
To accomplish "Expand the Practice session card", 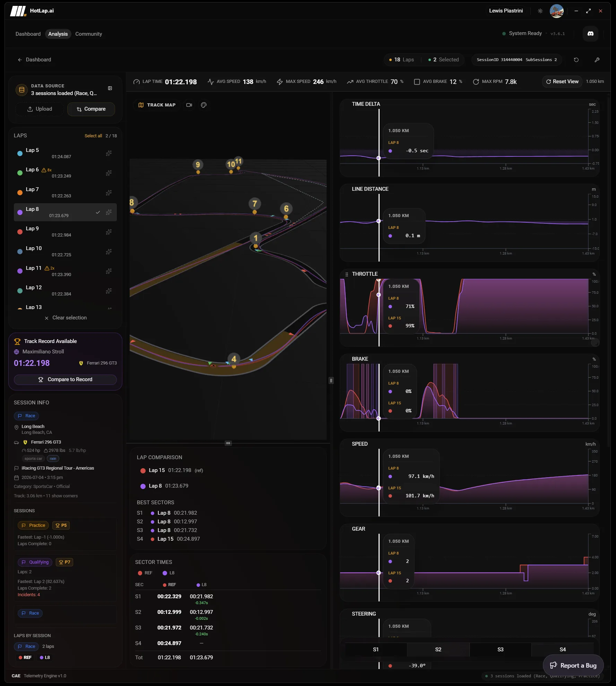I will pos(65,534).
